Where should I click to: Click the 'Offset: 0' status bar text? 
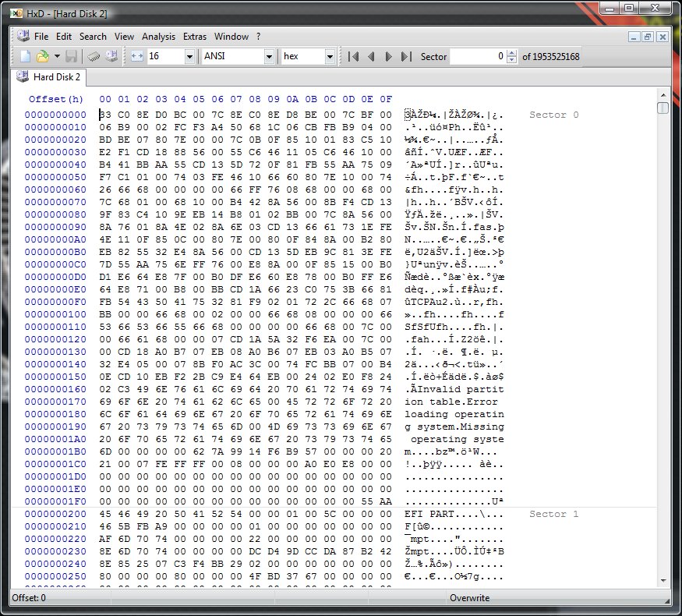[x=29, y=598]
